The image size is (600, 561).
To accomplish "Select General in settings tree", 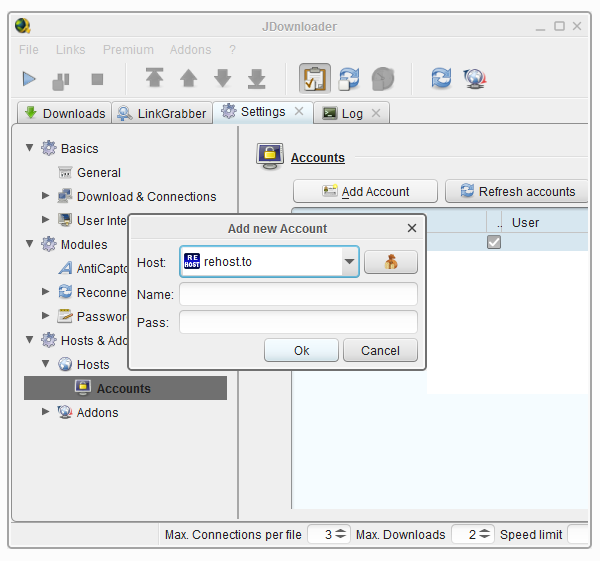I will (x=99, y=173).
